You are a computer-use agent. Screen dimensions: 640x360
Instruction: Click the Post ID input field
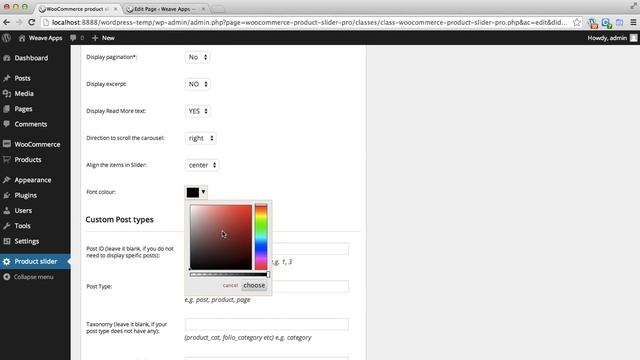pos(310,249)
